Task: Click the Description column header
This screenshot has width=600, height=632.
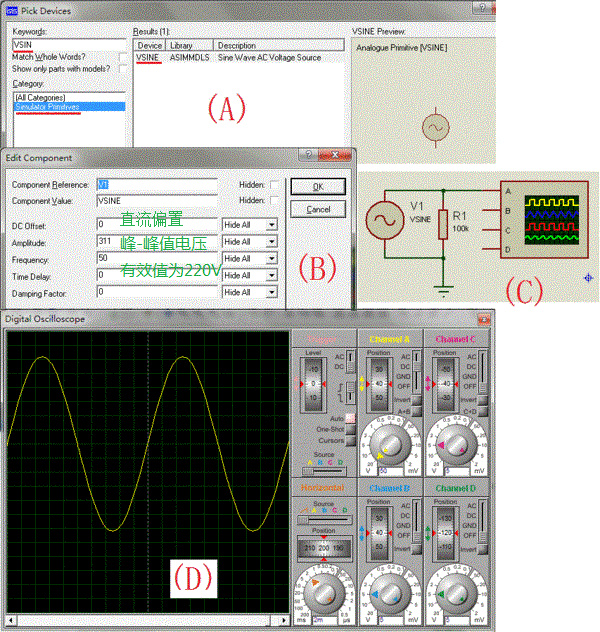Action: point(278,46)
